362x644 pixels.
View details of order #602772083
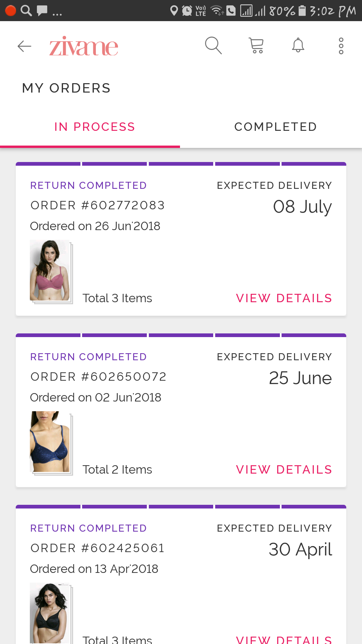[x=284, y=298]
